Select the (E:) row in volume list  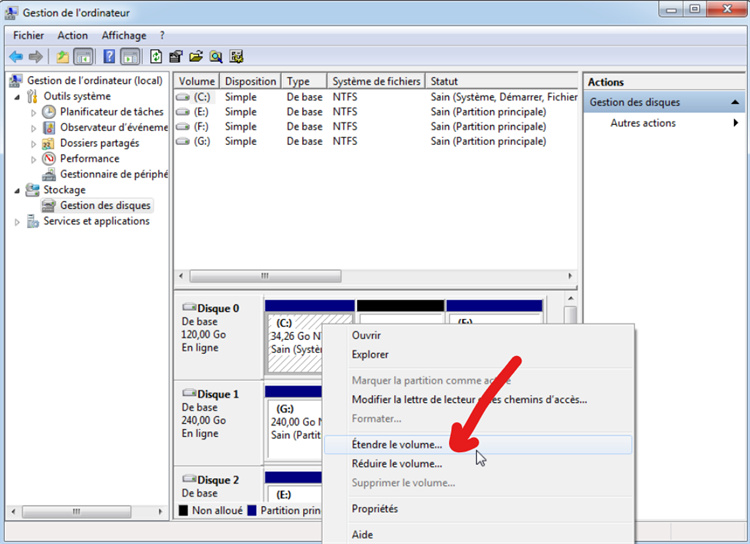click(376, 112)
